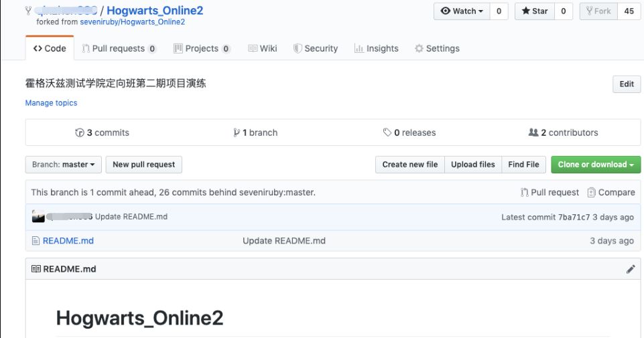Click the Projects counter badge
644x338 pixels.
[226, 49]
